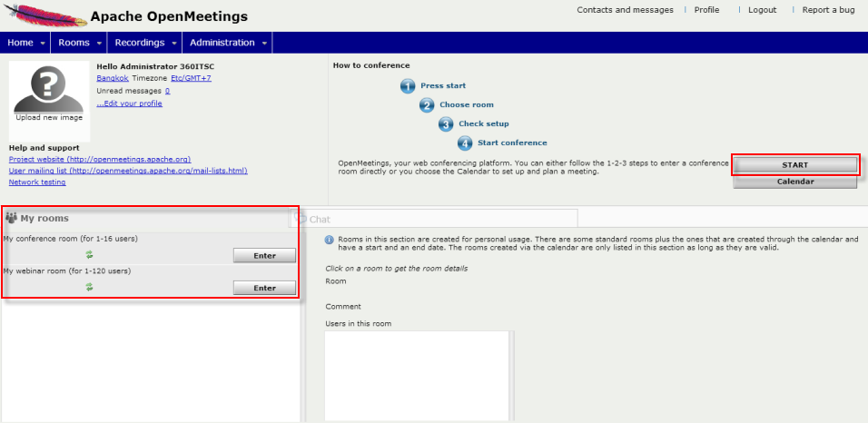Refresh the My conference room entry
This screenshot has width=868, height=423.
coord(89,255)
